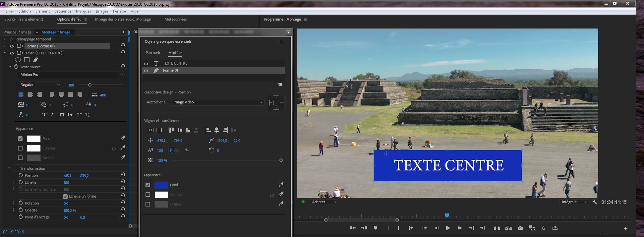Switch to the Parcourir tab
The height and width of the screenshot is (237, 644).
[x=153, y=53]
